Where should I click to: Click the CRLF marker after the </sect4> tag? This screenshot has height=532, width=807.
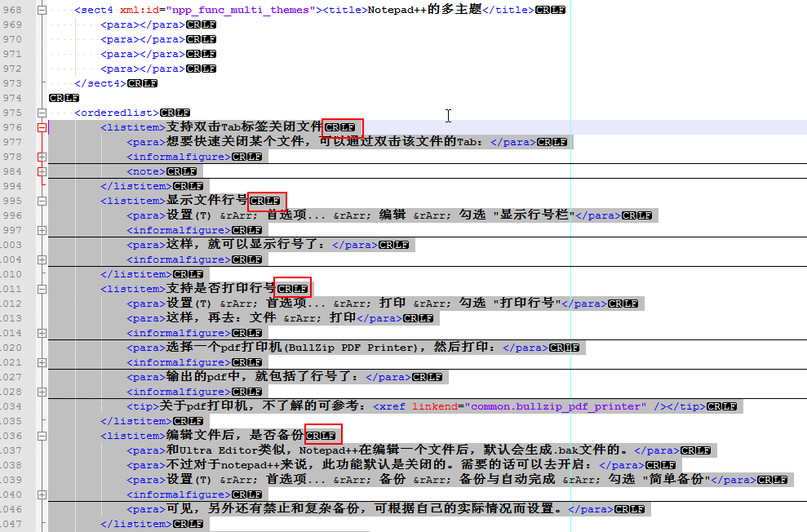(x=140, y=82)
